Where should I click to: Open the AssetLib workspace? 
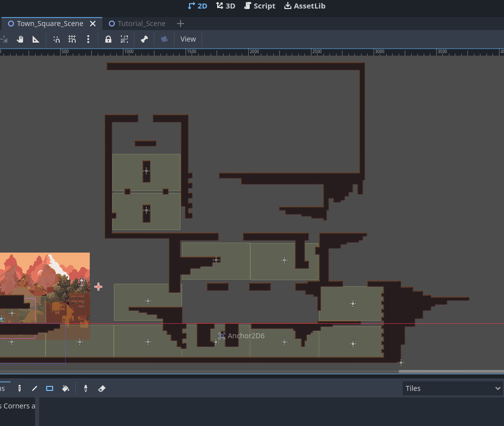coord(305,6)
